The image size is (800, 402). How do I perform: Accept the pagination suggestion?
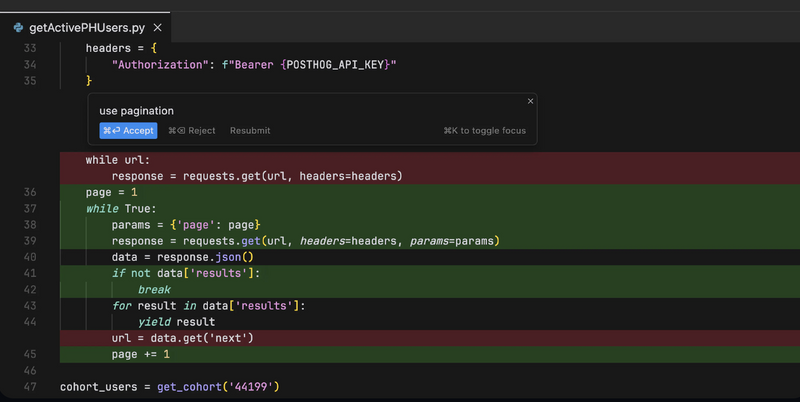tap(128, 131)
